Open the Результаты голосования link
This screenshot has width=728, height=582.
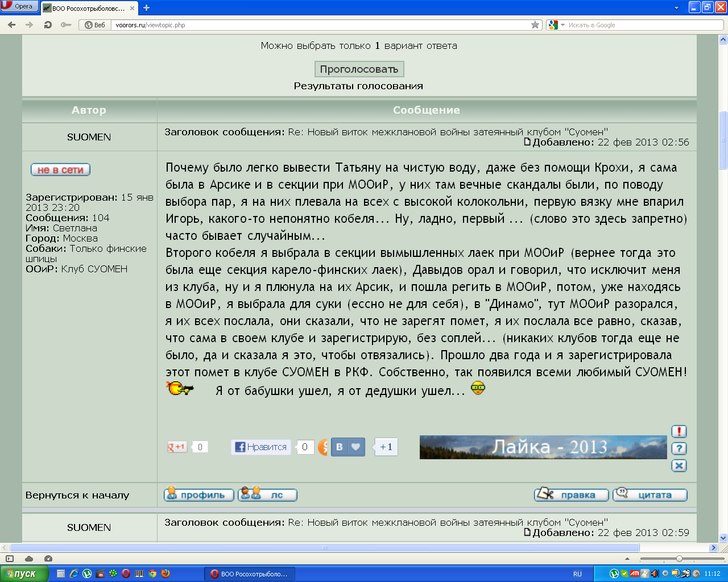(358, 86)
